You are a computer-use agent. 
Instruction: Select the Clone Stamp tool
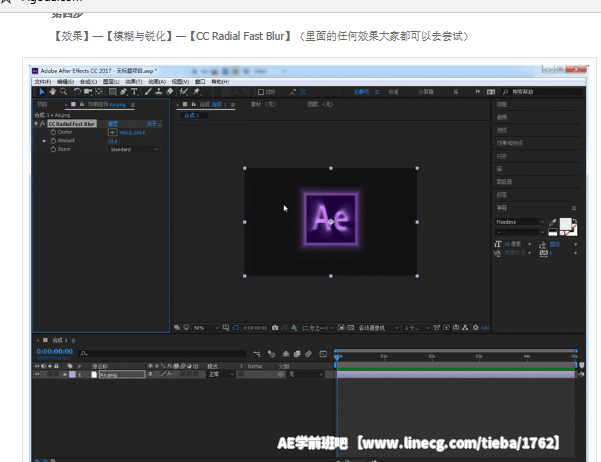coord(159,92)
